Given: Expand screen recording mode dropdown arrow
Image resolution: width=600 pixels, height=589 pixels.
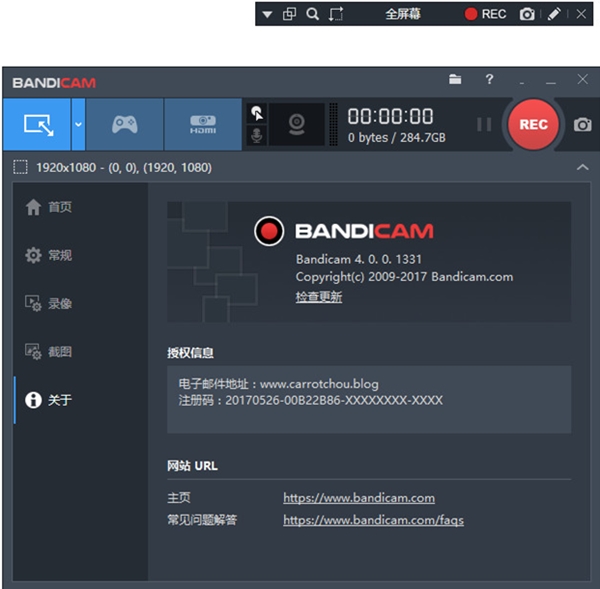Looking at the screenshot, I should click(x=78, y=124).
